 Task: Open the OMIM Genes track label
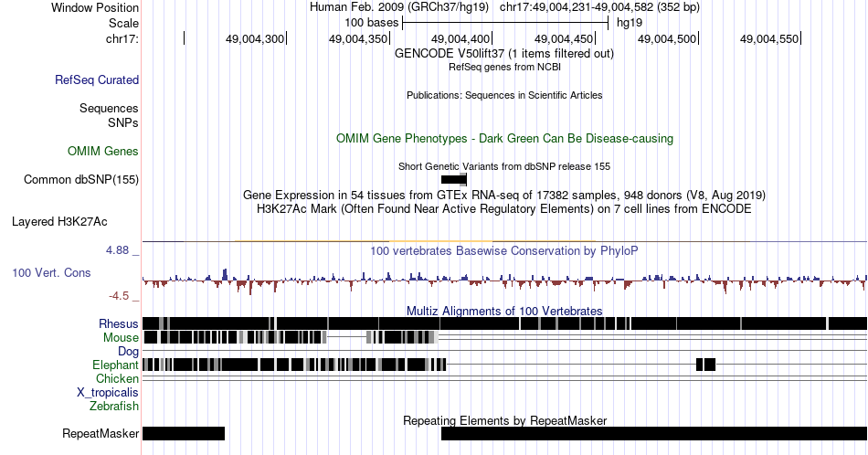[102, 151]
